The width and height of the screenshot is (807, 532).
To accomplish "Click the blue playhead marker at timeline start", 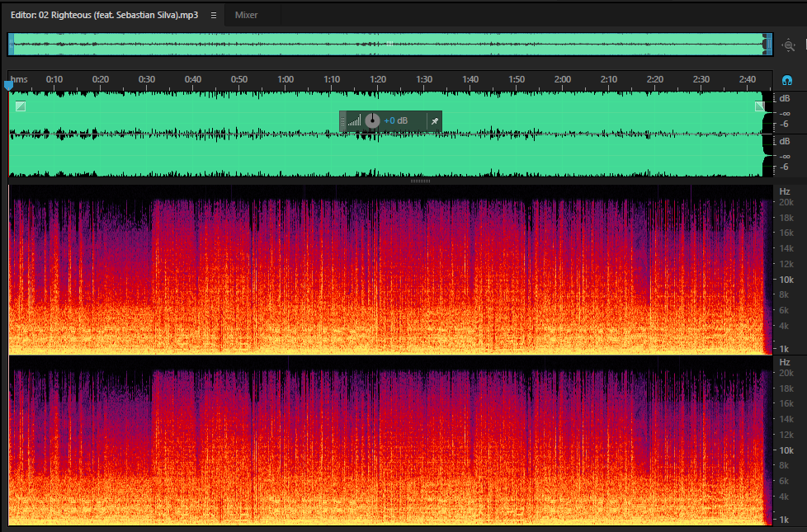I will tap(8, 85).
